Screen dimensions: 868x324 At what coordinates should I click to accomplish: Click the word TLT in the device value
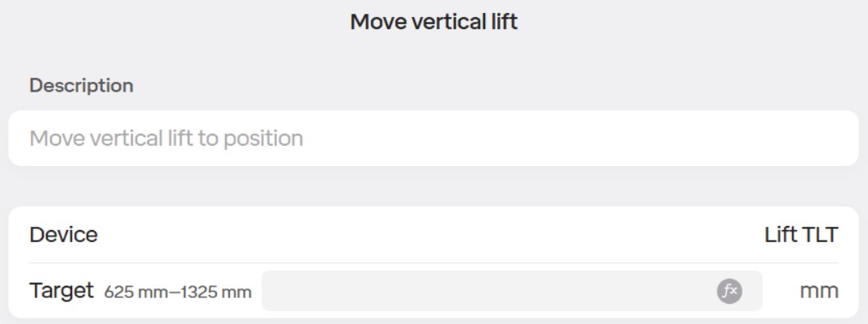tap(819, 235)
